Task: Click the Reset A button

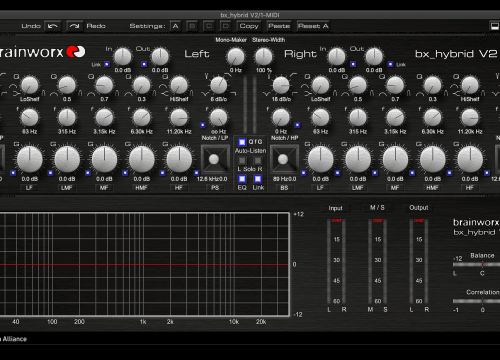Action: pos(313,26)
